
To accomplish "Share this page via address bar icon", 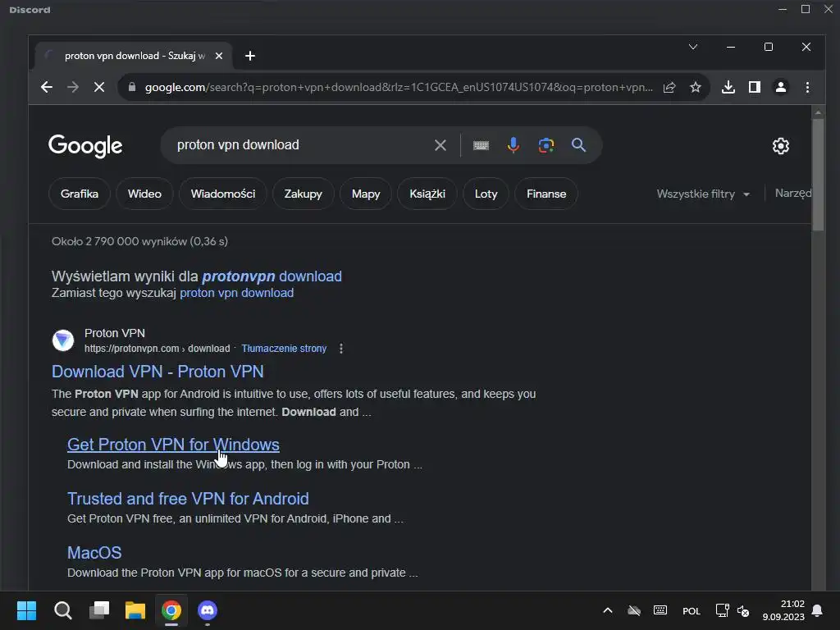I will [x=669, y=87].
